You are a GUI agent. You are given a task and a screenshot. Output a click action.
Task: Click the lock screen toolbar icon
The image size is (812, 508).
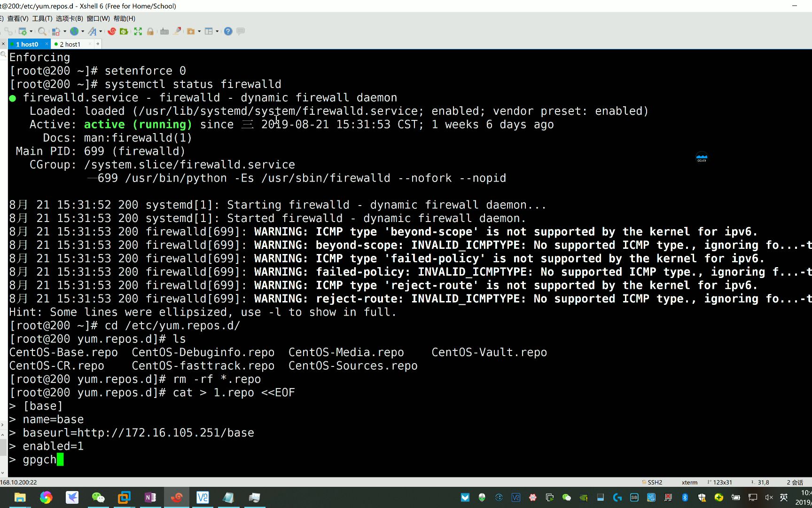tap(150, 32)
